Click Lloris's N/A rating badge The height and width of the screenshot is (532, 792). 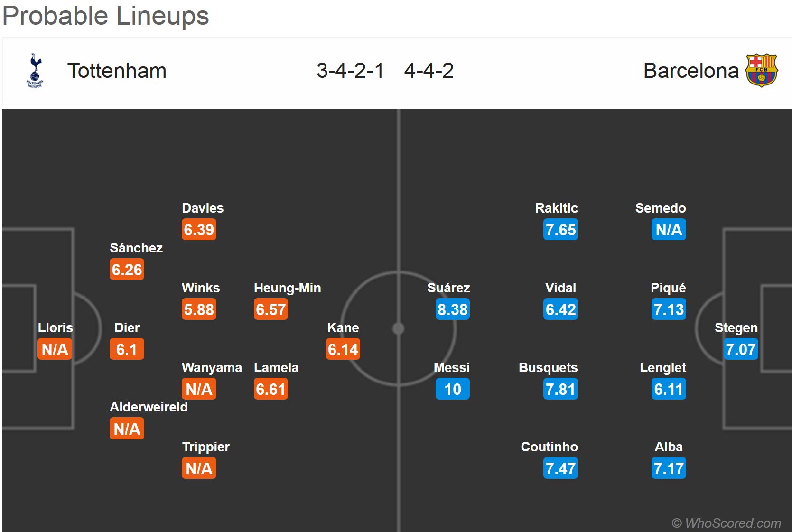(55, 349)
